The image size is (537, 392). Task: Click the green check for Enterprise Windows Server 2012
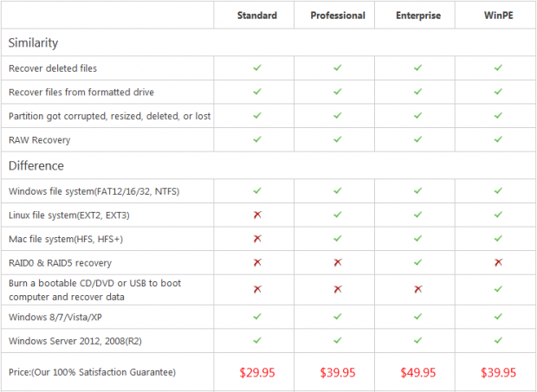[417, 340]
